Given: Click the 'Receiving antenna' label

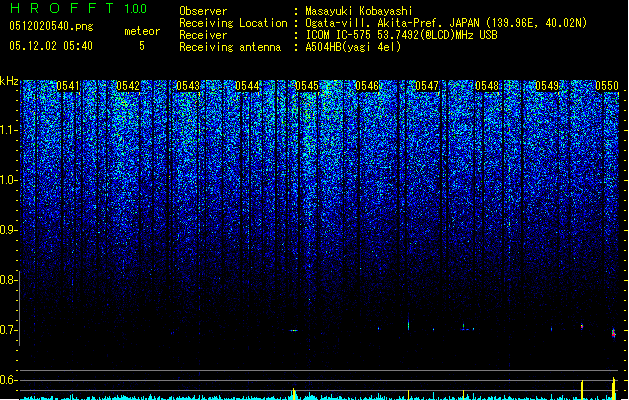Looking at the screenshot, I should click(230, 47).
